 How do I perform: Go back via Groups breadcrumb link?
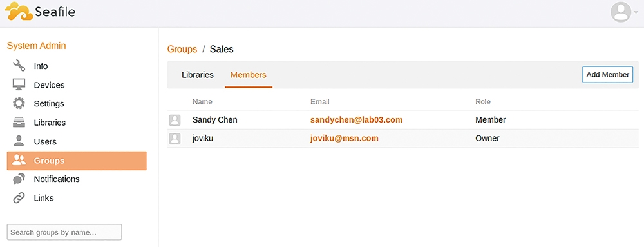pyautogui.click(x=182, y=49)
